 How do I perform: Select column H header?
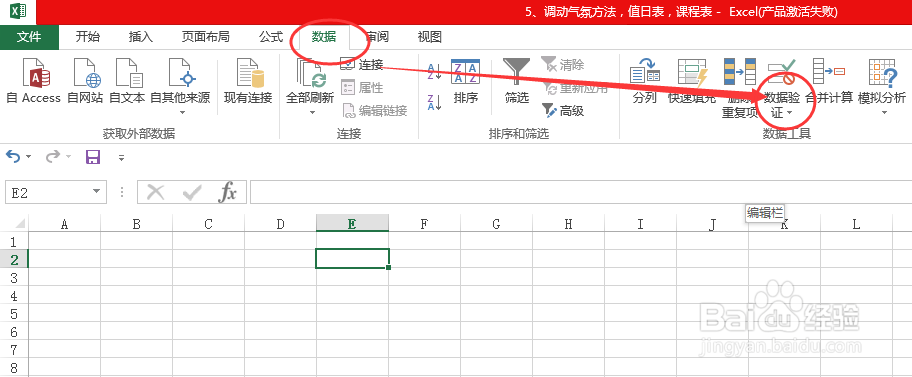(x=569, y=224)
